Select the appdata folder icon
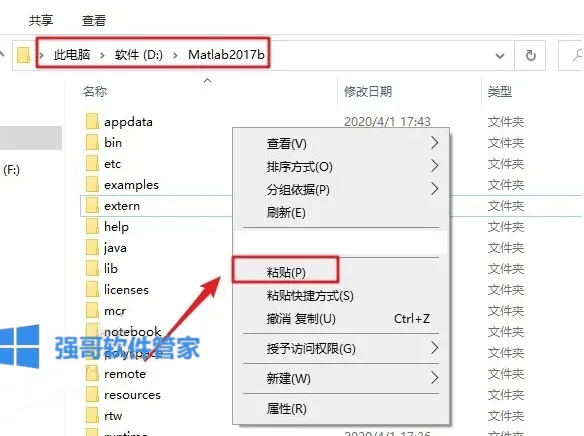The height and width of the screenshot is (436, 584). (x=92, y=121)
